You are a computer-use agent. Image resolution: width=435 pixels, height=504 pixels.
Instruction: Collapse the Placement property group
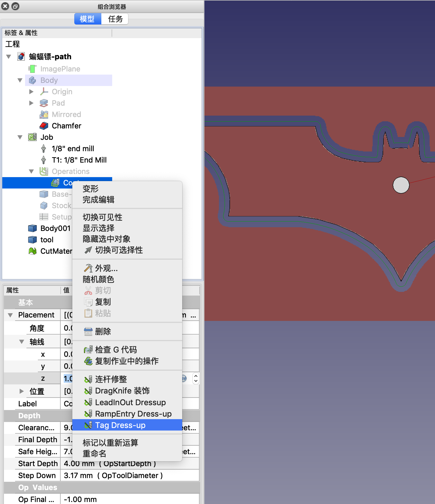(10, 315)
